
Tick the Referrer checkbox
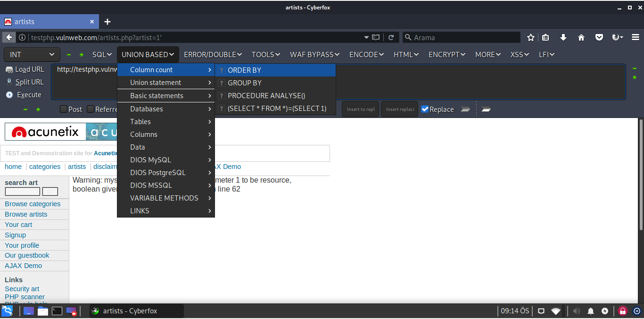click(x=91, y=109)
